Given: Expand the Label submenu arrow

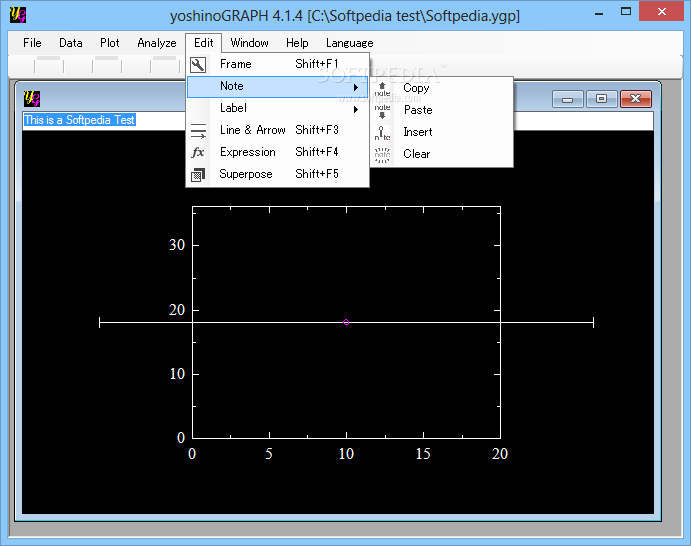Looking at the screenshot, I should point(356,109).
